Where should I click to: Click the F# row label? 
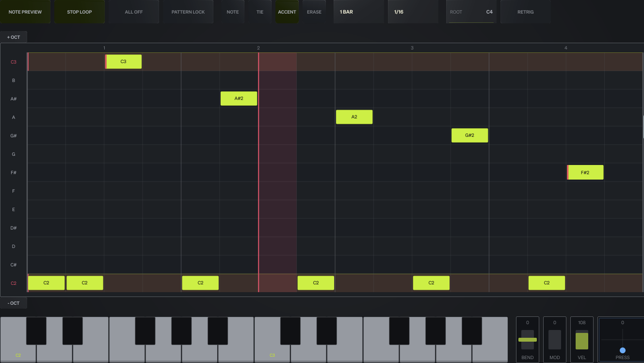pyautogui.click(x=14, y=173)
